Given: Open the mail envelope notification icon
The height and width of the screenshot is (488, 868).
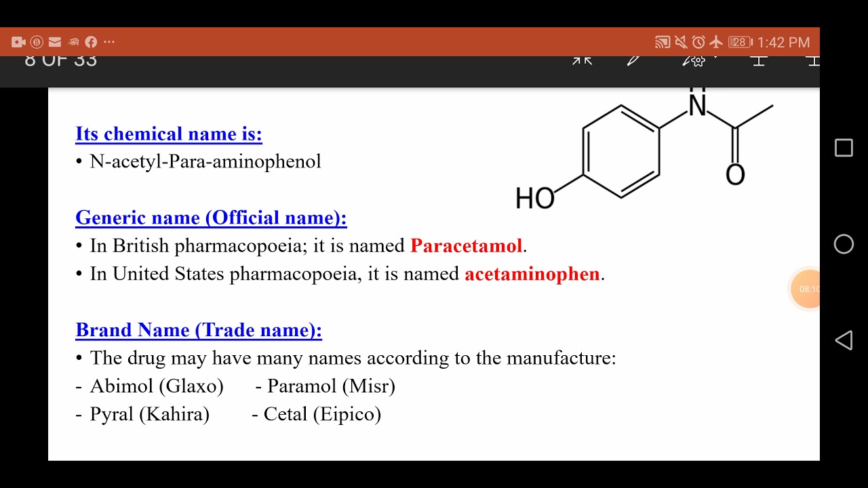Looking at the screenshot, I should [55, 42].
